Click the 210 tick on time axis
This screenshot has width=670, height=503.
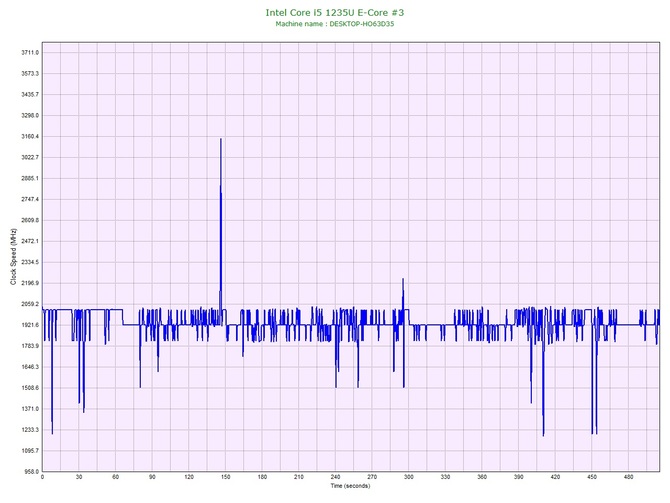299,477
